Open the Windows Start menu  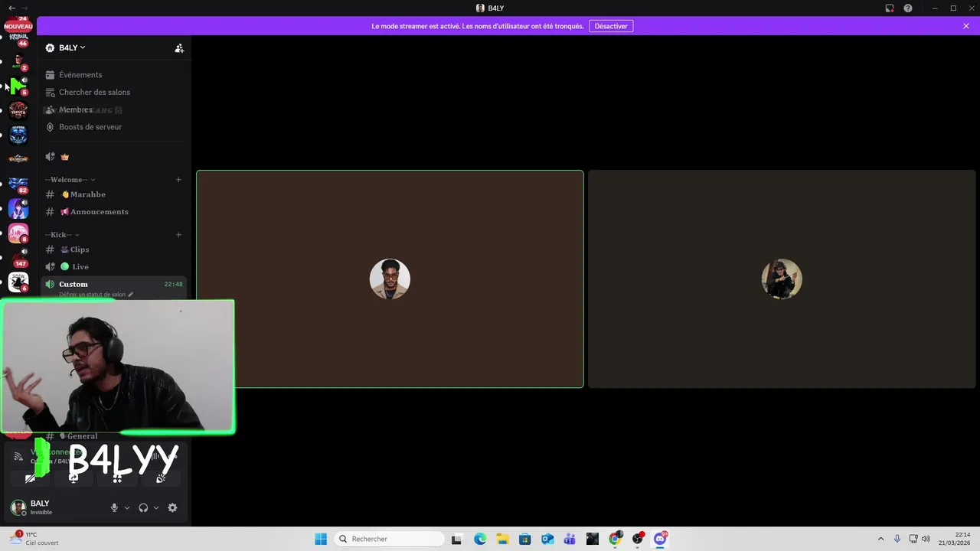pyautogui.click(x=321, y=539)
